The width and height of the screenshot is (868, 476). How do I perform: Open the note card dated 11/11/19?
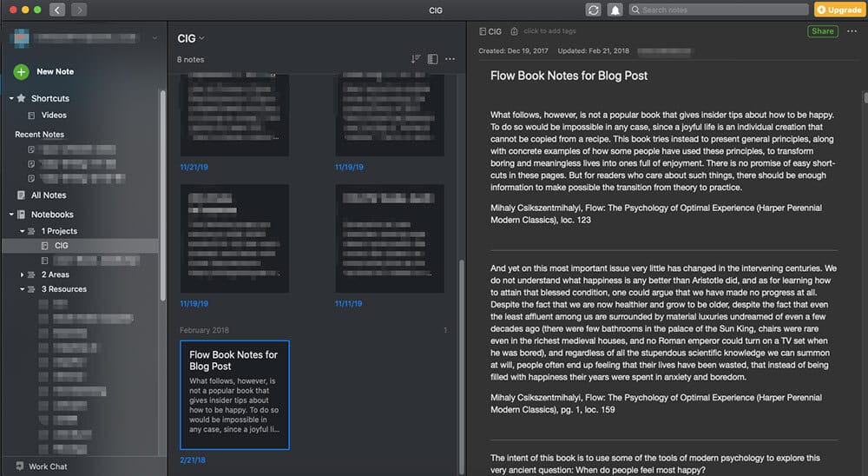pos(389,239)
